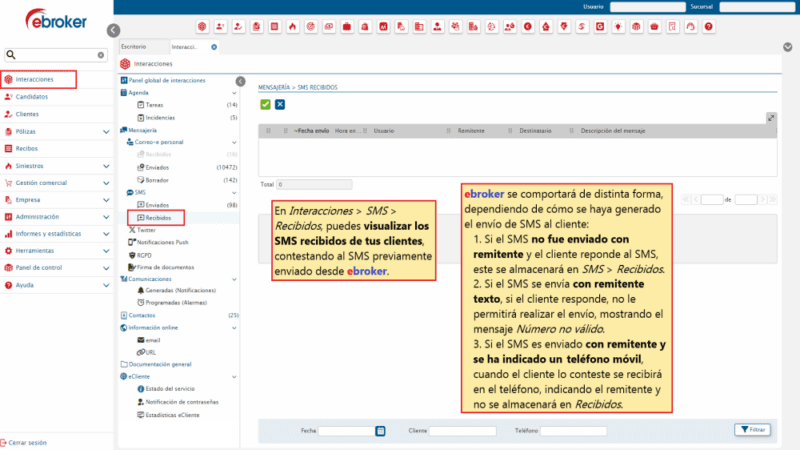Open the calendar picker beside the Fecha field
Screen dimensions: 800x450
[380, 430]
